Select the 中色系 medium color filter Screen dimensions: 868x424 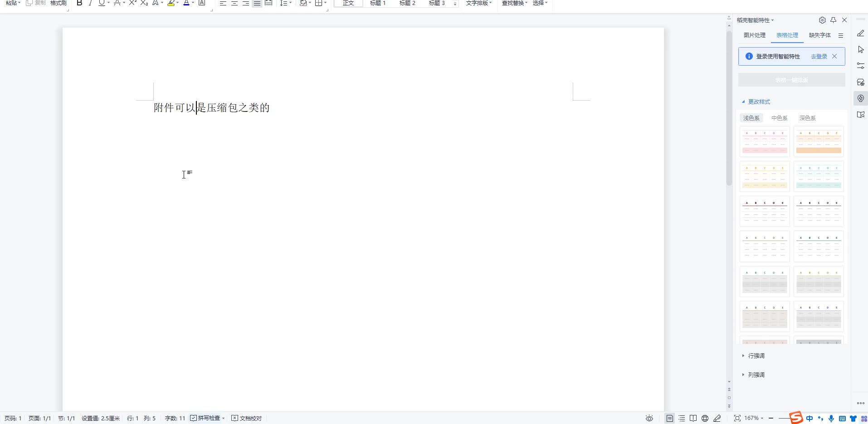click(780, 118)
